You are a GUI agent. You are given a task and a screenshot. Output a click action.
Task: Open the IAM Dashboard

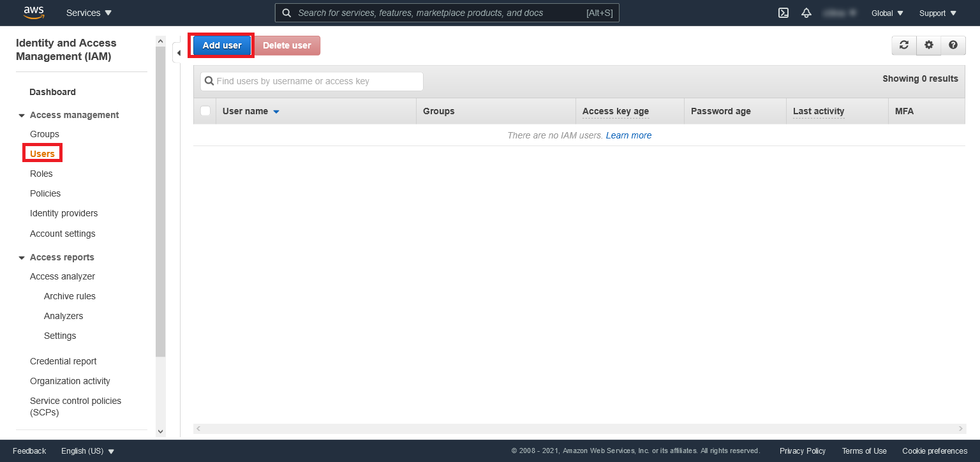coord(52,92)
